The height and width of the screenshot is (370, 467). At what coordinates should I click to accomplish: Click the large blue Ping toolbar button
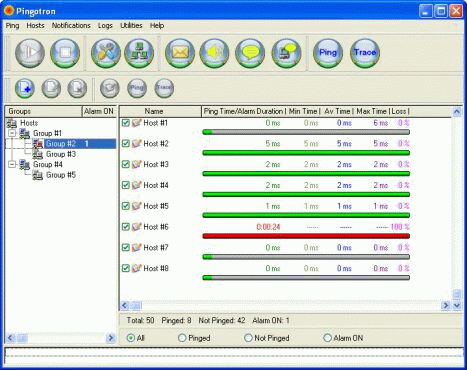pyautogui.click(x=328, y=53)
